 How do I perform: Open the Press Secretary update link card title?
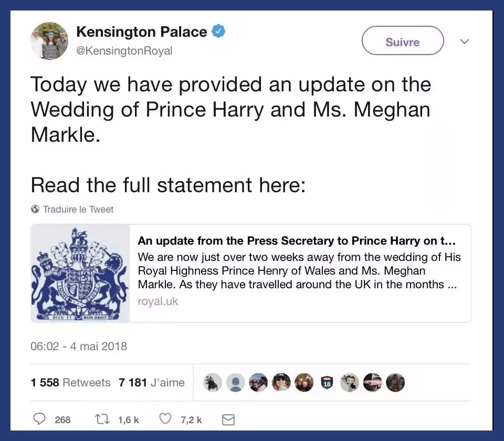click(296, 241)
